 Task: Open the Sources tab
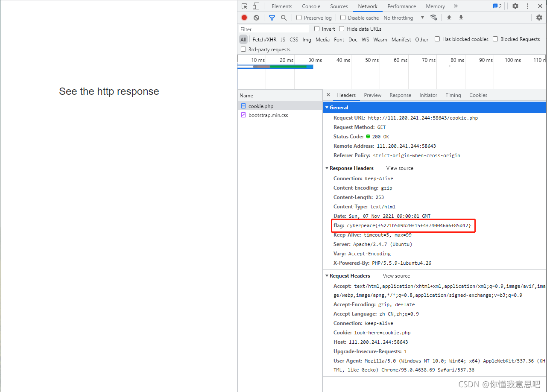point(339,6)
